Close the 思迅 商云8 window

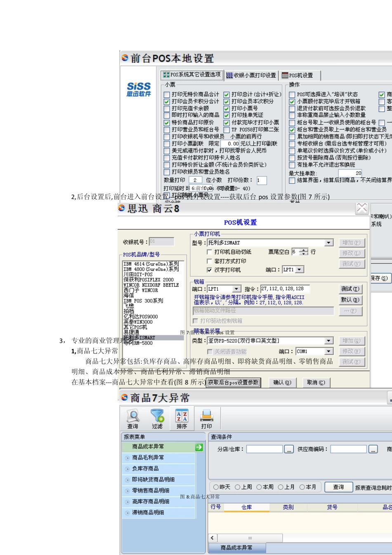[361, 208]
